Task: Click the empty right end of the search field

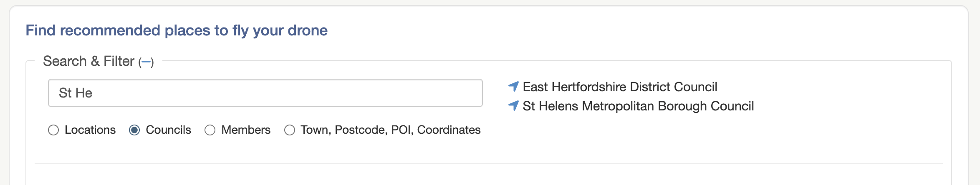Action: pyautogui.click(x=459, y=93)
